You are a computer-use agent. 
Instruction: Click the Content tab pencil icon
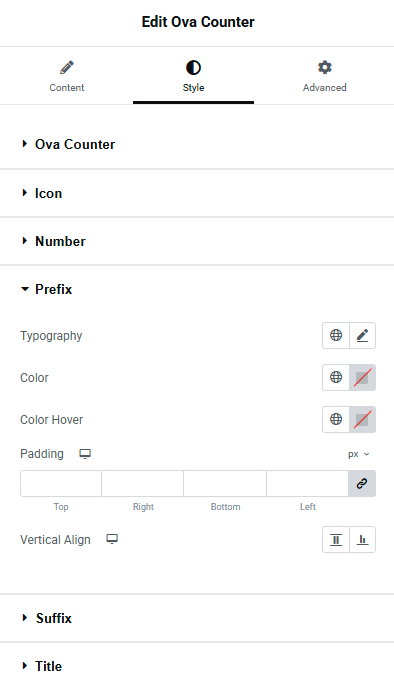pos(67,67)
